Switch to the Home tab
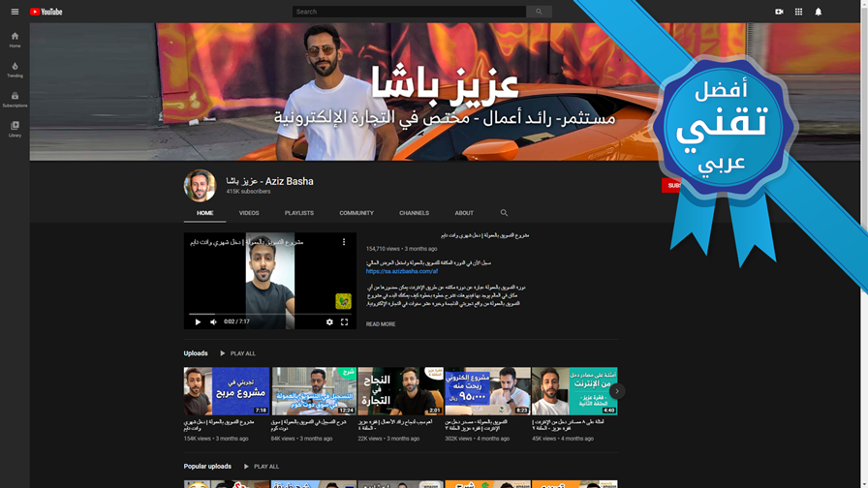The width and height of the screenshot is (868, 488). coord(204,213)
